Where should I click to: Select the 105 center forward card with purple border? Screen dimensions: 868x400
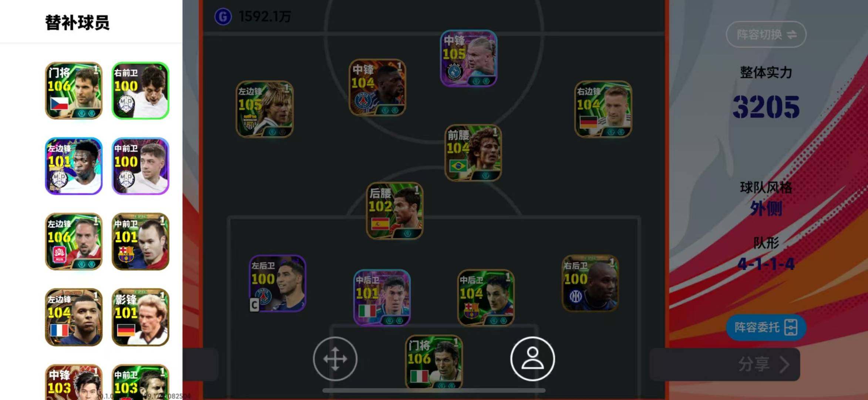(468, 58)
